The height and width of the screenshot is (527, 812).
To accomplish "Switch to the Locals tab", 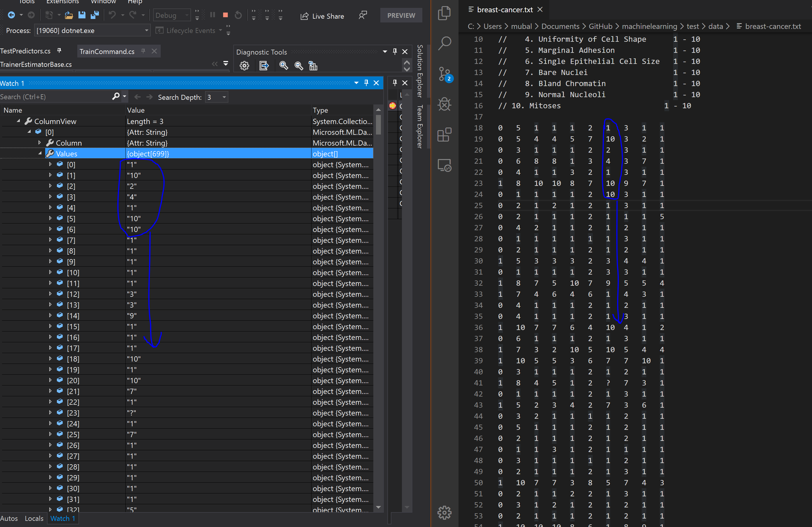I will [x=34, y=518].
